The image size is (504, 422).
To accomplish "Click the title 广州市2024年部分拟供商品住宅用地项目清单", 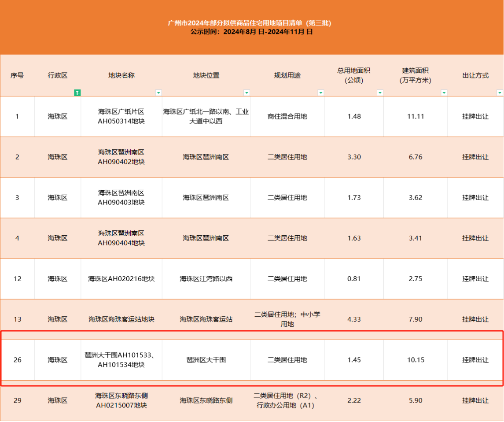I will (x=250, y=23).
